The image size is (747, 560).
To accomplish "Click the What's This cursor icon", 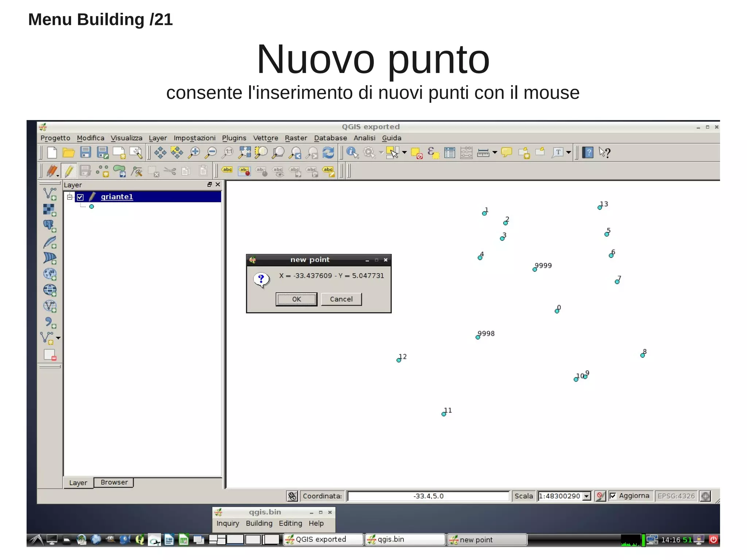I will tap(605, 152).
